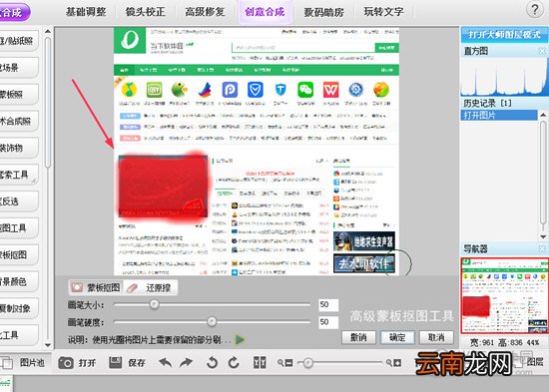
Task: Click history list scrollbar up arrow
Action: 543,115
